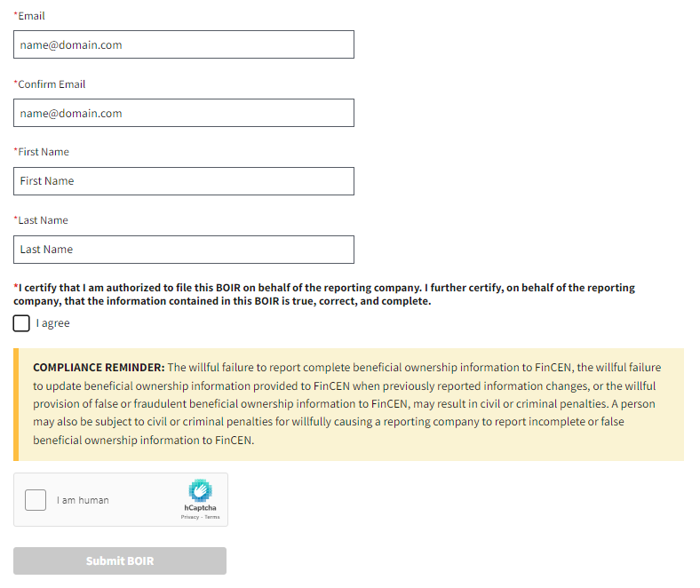Click the 'I am human' captcha text
The width and height of the screenshot is (700, 588).
83,500
